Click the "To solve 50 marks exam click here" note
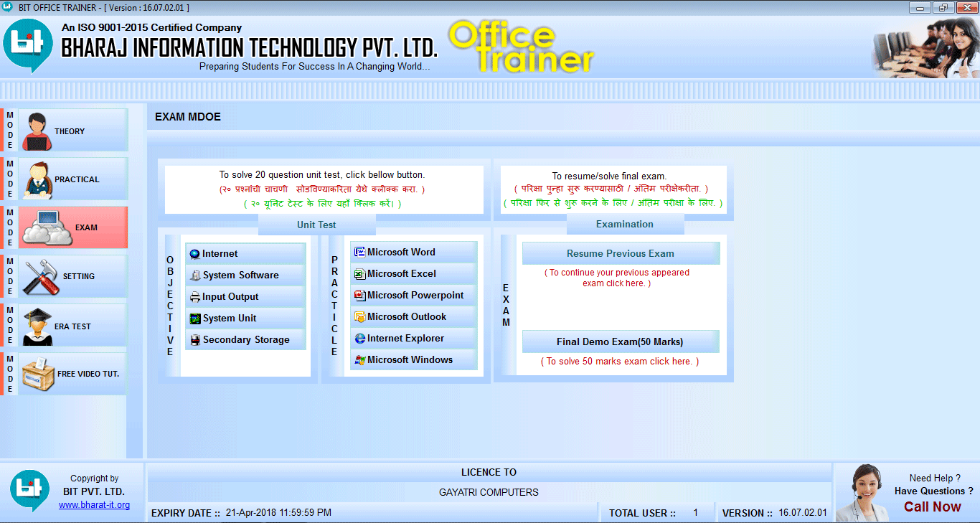 tap(620, 362)
